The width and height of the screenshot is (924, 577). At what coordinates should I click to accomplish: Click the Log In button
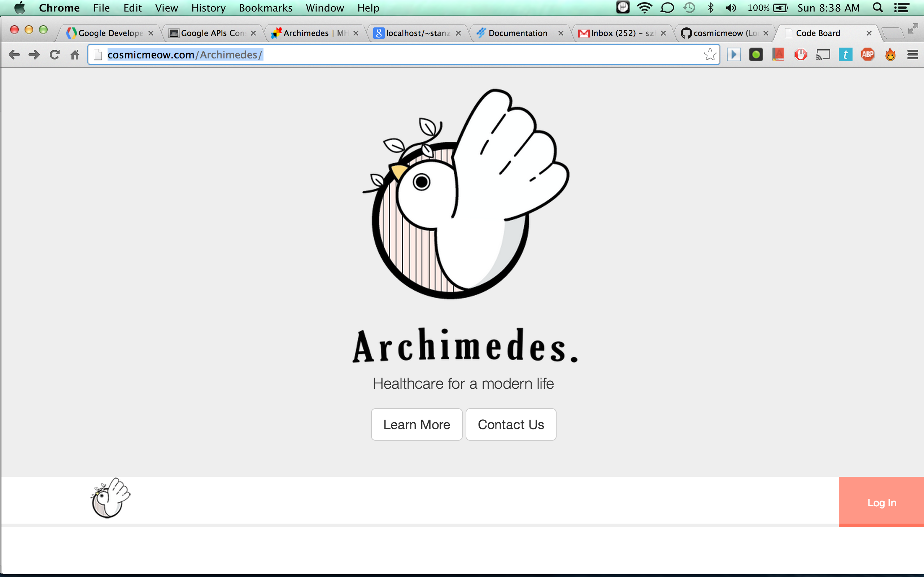point(881,502)
